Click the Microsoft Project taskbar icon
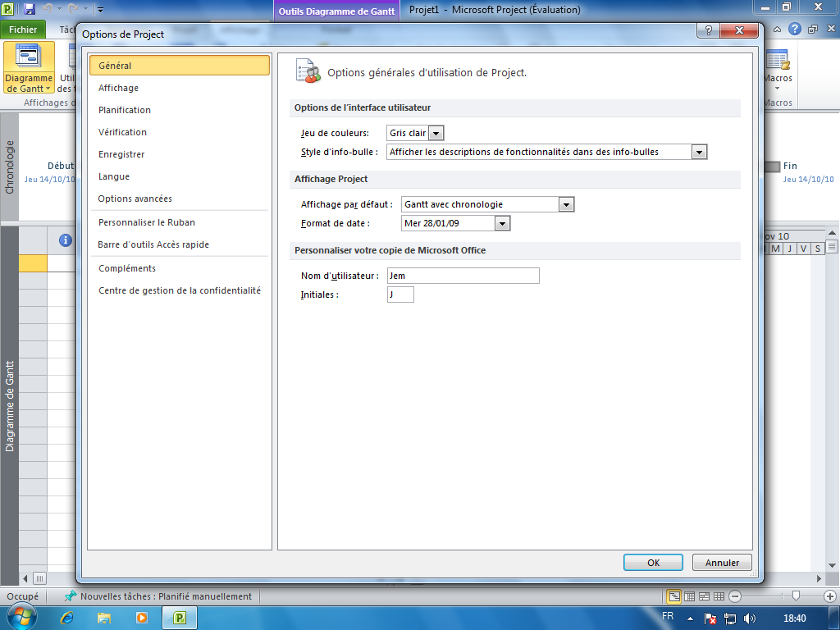Image resolution: width=840 pixels, height=630 pixels. [180, 619]
